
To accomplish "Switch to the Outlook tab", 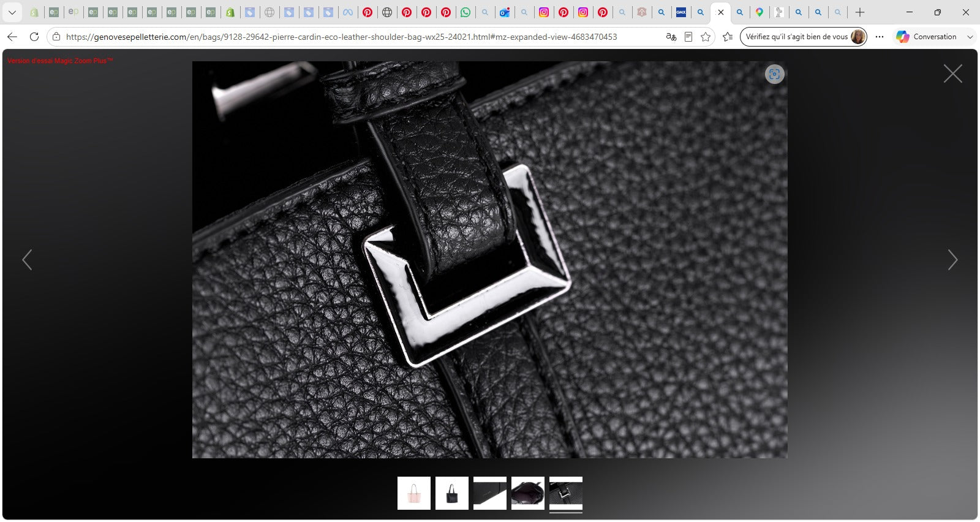I will tap(505, 12).
